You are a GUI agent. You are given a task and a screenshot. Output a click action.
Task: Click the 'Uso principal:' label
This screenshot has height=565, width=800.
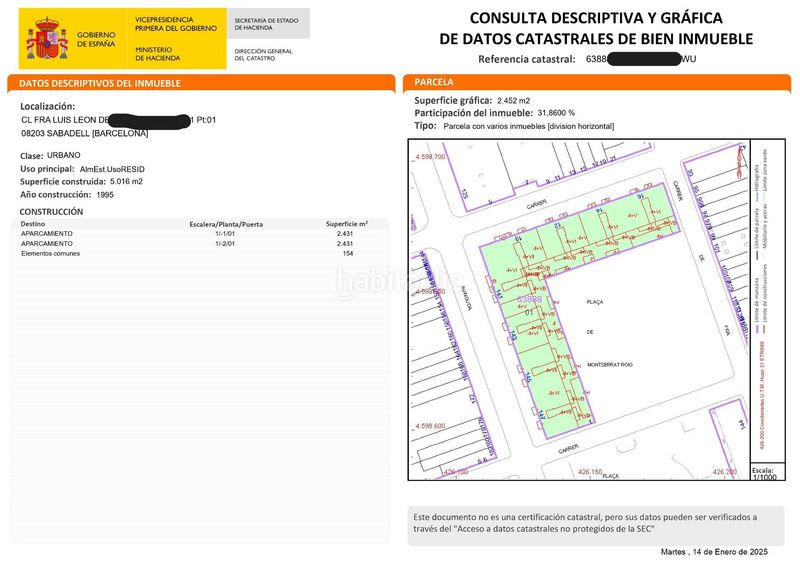[x=47, y=169]
